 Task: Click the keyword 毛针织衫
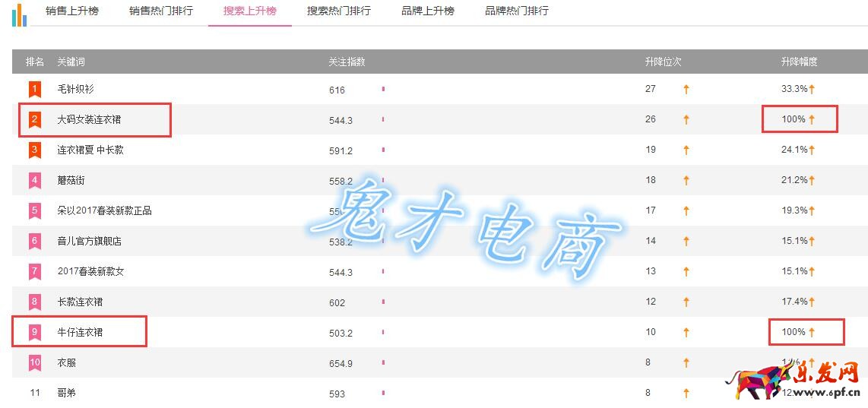coord(76,90)
